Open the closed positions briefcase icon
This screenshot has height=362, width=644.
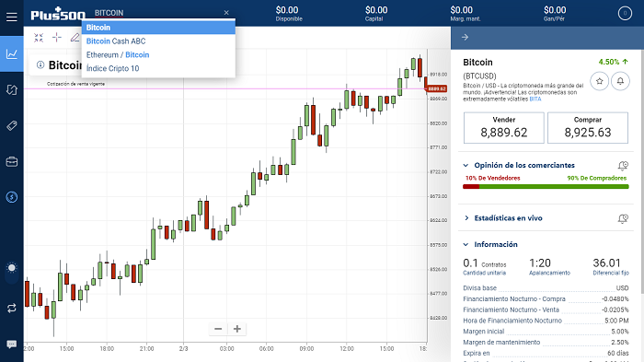click(x=11, y=162)
